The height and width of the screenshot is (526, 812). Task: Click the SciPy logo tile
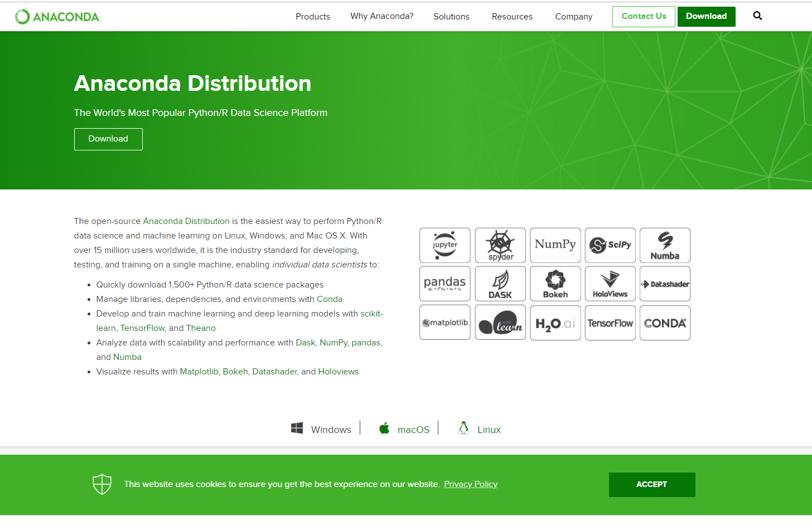pos(610,245)
